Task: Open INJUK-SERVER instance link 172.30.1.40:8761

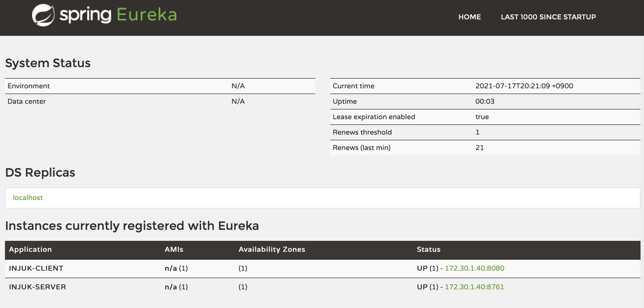Action: [x=474, y=287]
